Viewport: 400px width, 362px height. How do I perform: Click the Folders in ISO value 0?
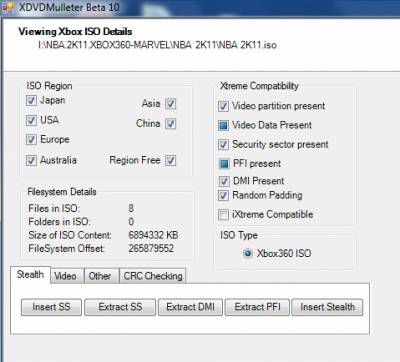pyautogui.click(x=131, y=222)
